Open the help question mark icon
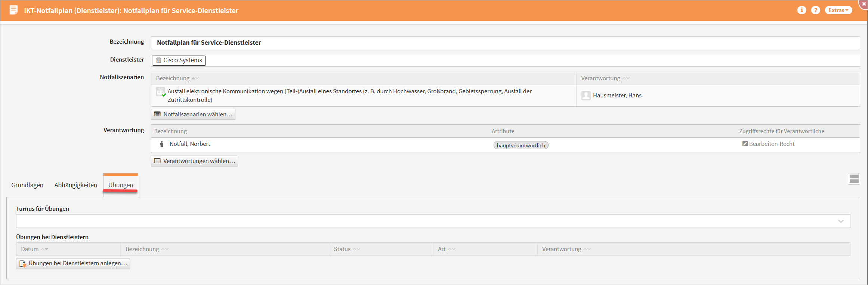The width and height of the screenshot is (868, 285). click(816, 10)
